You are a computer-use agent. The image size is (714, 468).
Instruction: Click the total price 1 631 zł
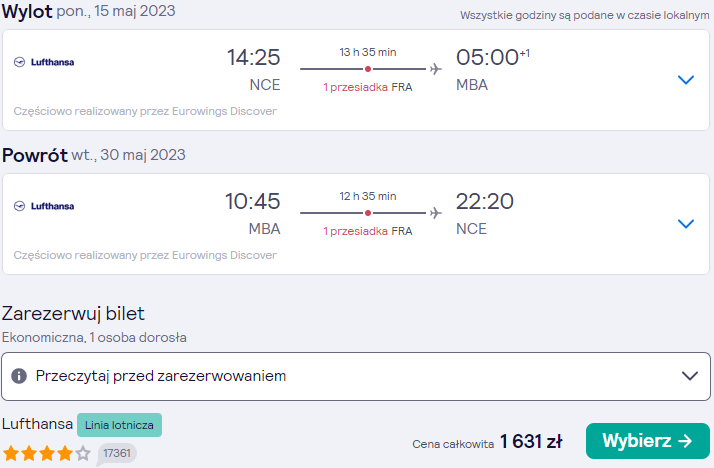[x=531, y=441]
